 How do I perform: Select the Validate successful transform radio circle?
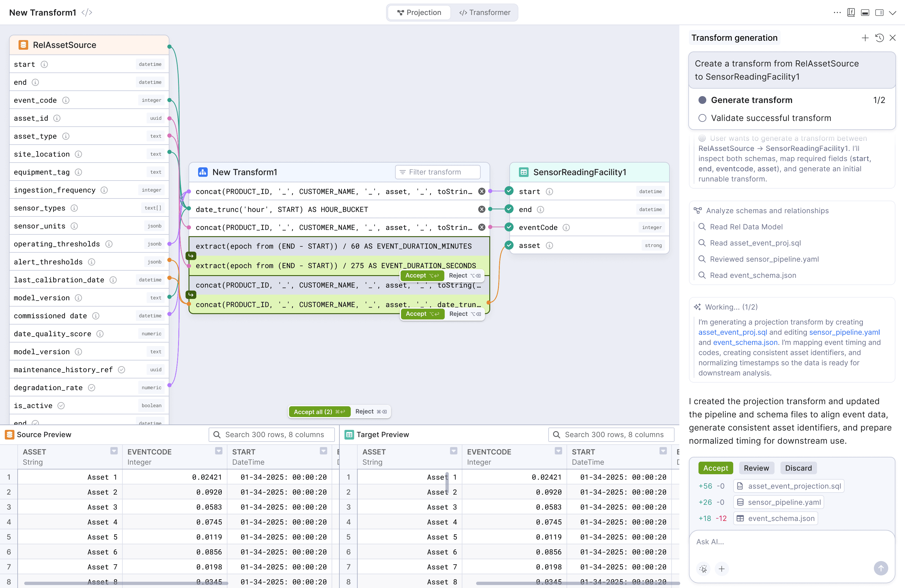coord(702,118)
